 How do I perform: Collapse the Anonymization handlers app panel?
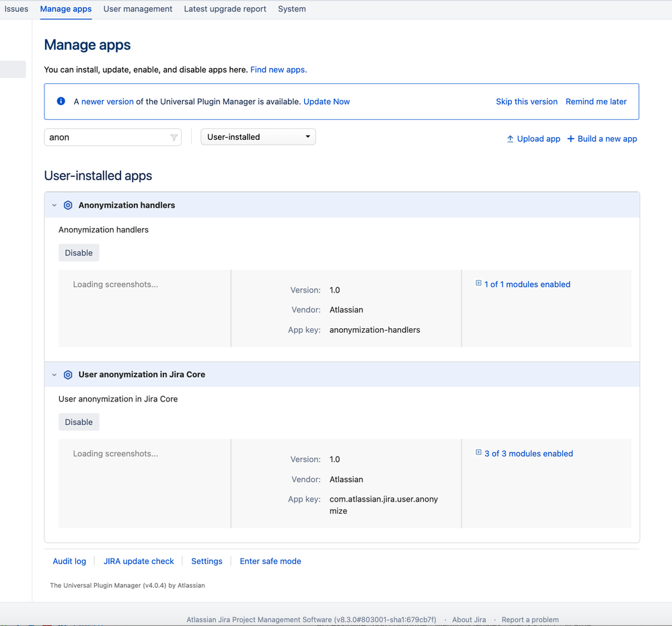(x=54, y=205)
